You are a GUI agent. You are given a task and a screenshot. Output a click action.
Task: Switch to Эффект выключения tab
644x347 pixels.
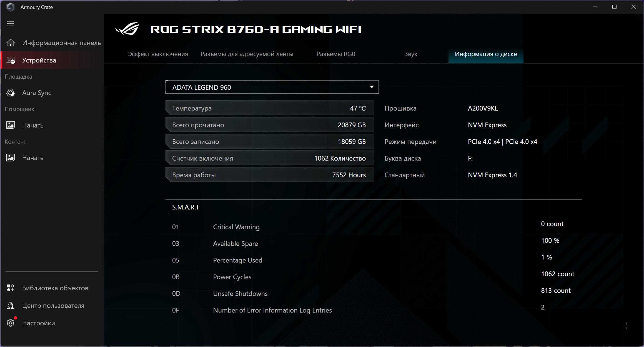tap(158, 54)
